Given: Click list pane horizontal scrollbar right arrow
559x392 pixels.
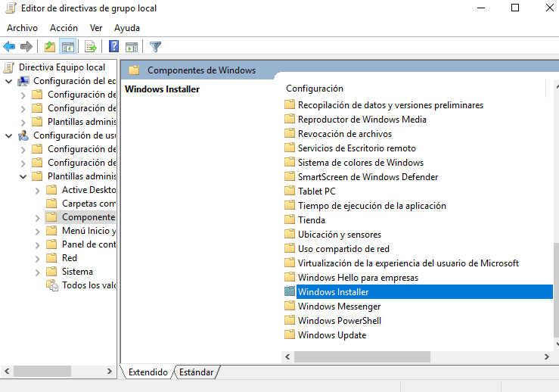Looking at the screenshot, I should pos(547,356).
